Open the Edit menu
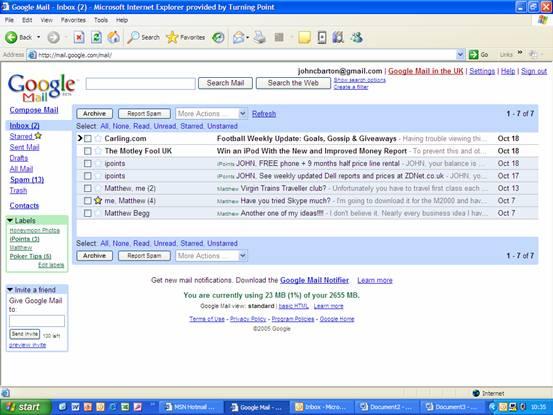The width and height of the screenshot is (553, 415). pyautogui.click(x=27, y=20)
